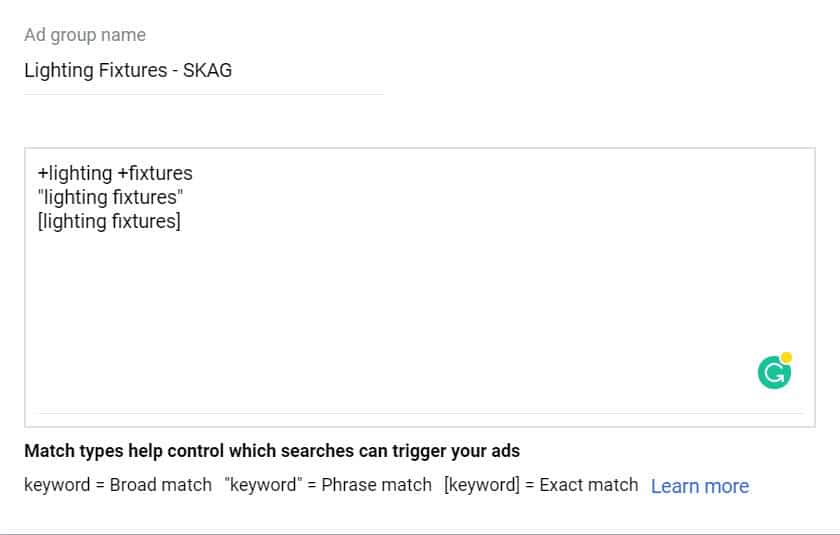Click the word Fixtures in ad group name
Viewport: 840px width, 535px height.
click(x=132, y=70)
